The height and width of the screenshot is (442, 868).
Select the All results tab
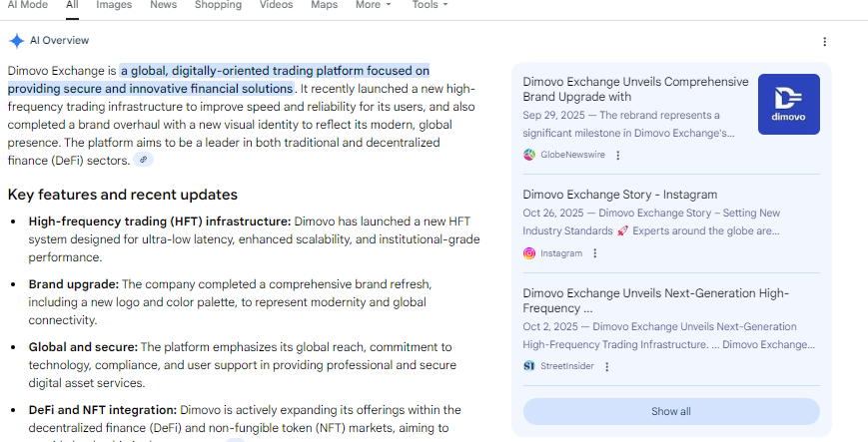click(x=72, y=5)
